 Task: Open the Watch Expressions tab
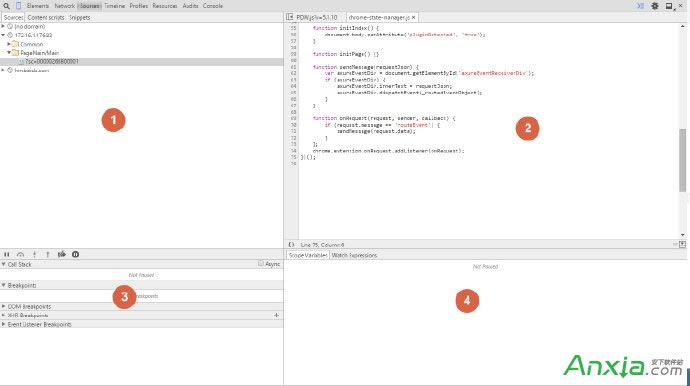pos(354,255)
